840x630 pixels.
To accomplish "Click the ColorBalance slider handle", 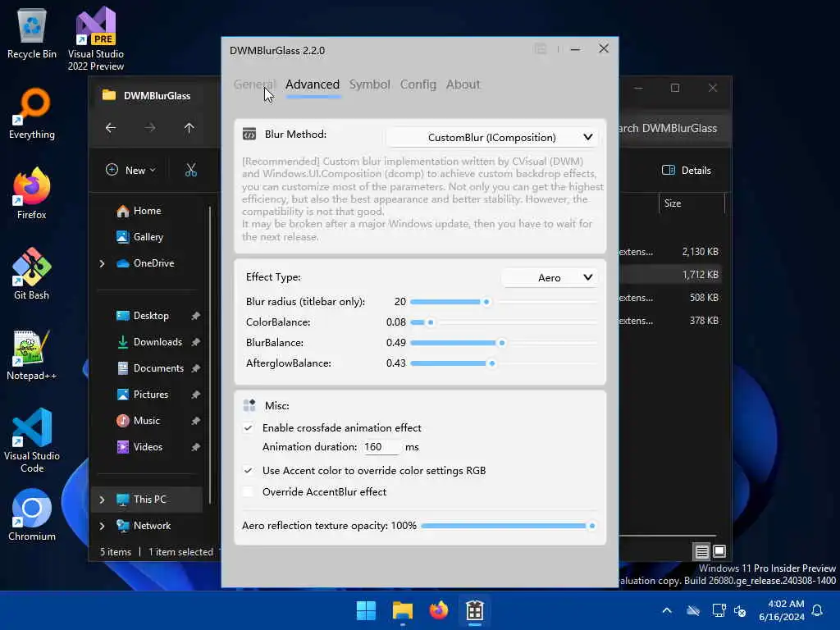I will (x=430, y=322).
